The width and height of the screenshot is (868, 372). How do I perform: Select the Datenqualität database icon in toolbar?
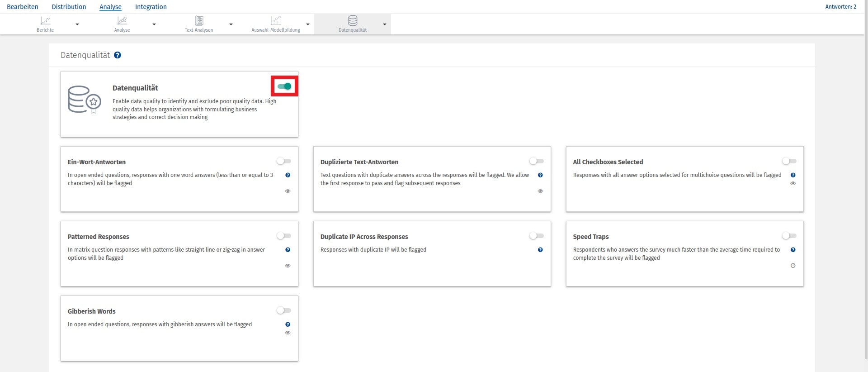point(353,21)
